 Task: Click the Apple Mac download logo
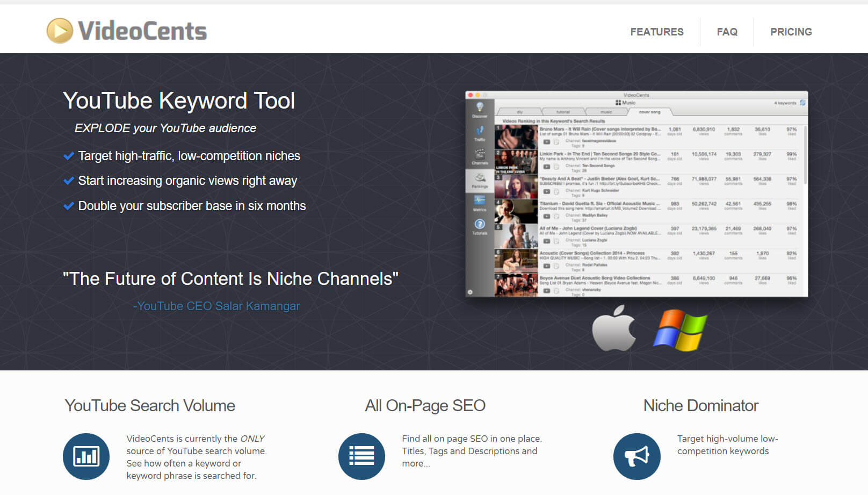(x=613, y=328)
